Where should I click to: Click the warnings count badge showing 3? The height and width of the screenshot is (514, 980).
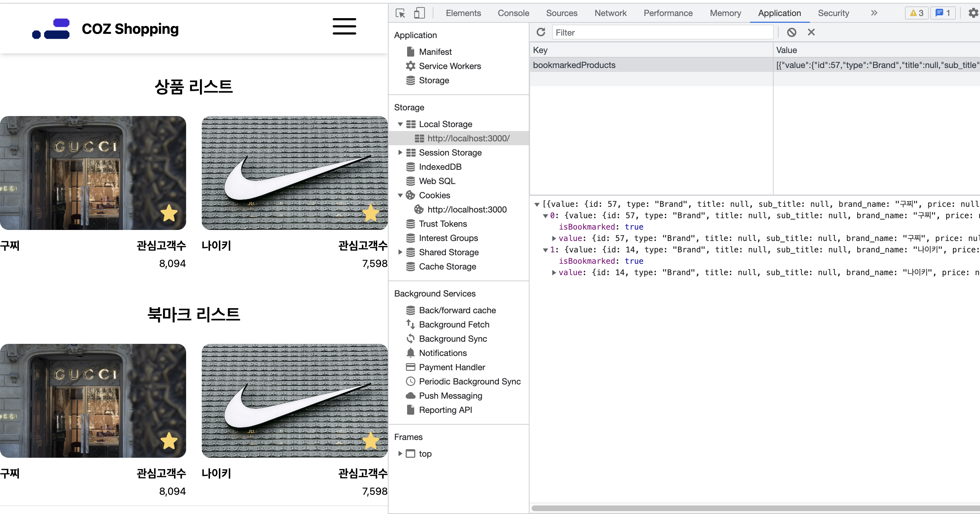pyautogui.click(x=916, y=13)
